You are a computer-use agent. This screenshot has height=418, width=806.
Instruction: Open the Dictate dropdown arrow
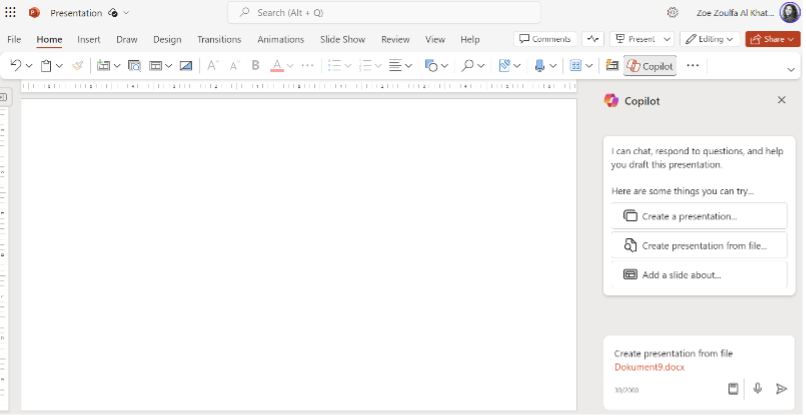coord(553,66)
